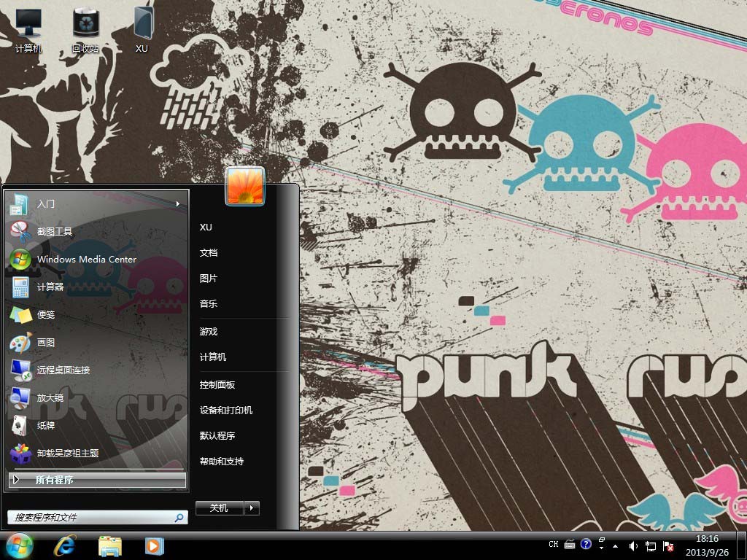Show hidden tray icons arrow

tap(615, 545)
